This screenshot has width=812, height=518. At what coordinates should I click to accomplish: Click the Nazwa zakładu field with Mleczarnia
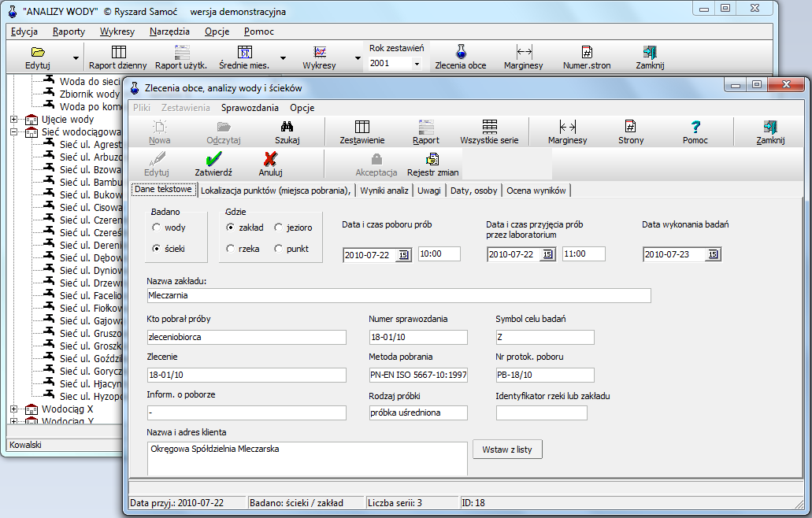[x=399, y=295]
